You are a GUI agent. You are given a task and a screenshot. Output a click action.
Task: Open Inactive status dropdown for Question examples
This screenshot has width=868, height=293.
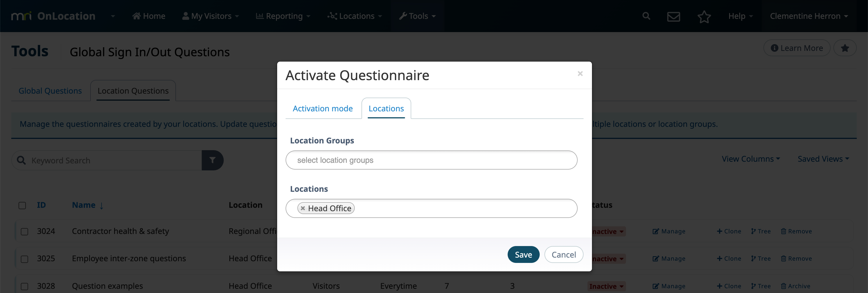(x=607, y=286)
